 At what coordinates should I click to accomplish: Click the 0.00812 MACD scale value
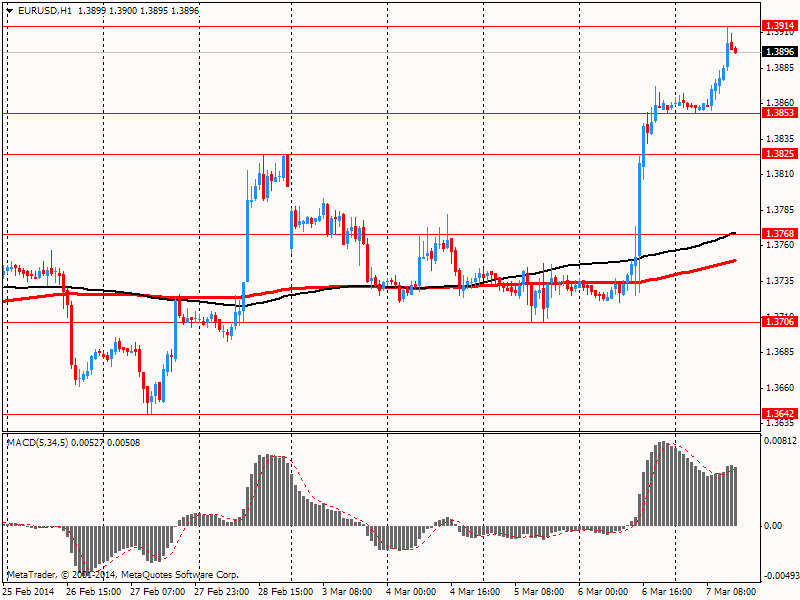[780, 441]
